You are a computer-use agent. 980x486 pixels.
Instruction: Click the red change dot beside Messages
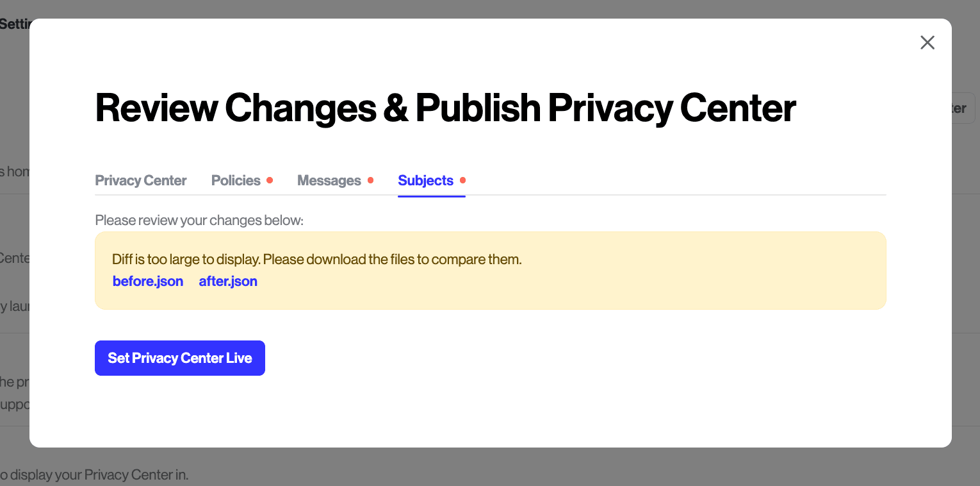click(x=370, y=180)
